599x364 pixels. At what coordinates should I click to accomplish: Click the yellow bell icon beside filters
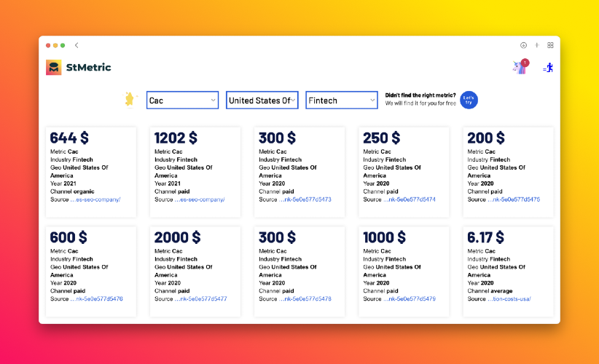(x=130, y=100)
